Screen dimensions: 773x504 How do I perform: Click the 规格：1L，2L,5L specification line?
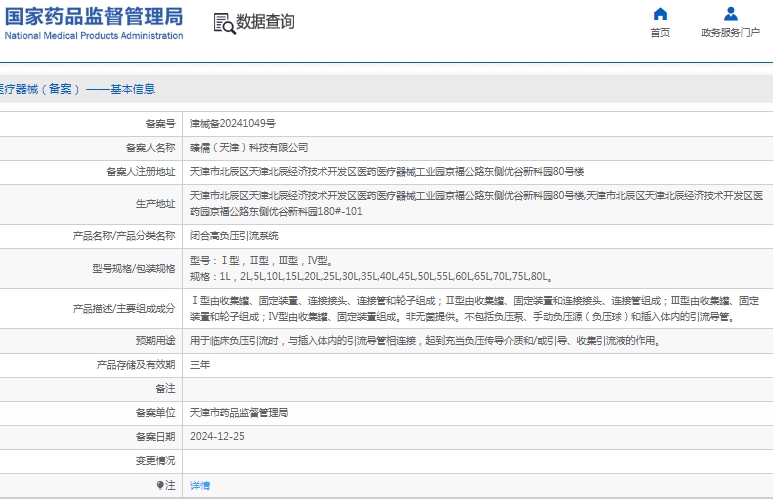pyautogui.click(x=372, y=276)
